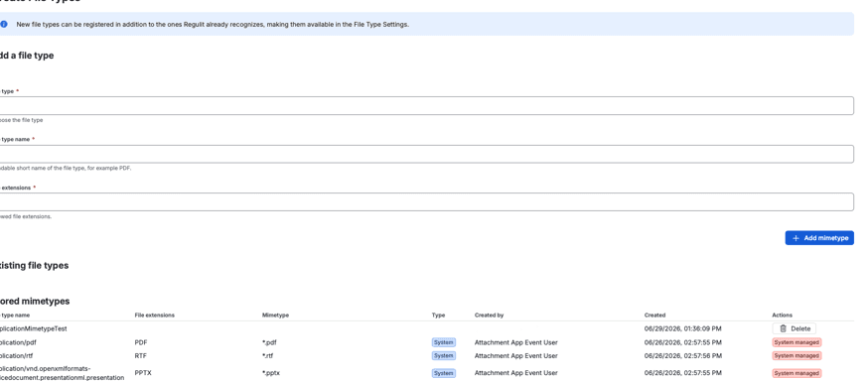
Task: Click the file type input field
Action: coord(427,105)
